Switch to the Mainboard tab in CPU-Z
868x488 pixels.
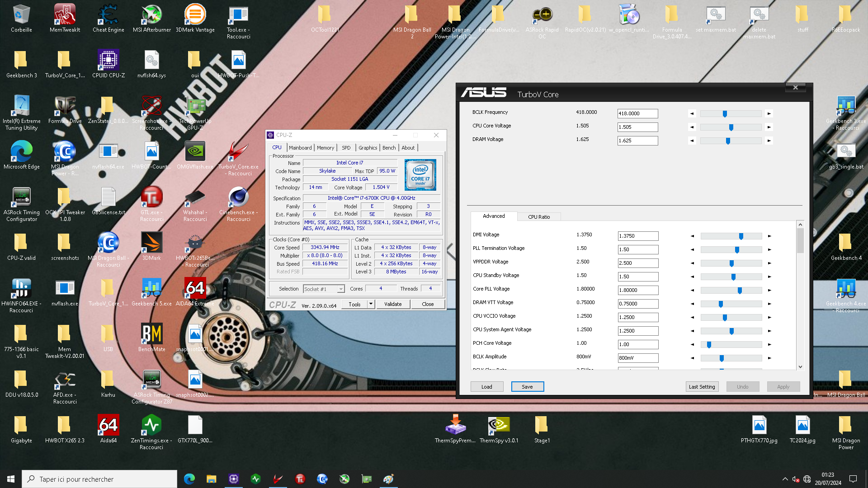(x=300, y=148)
